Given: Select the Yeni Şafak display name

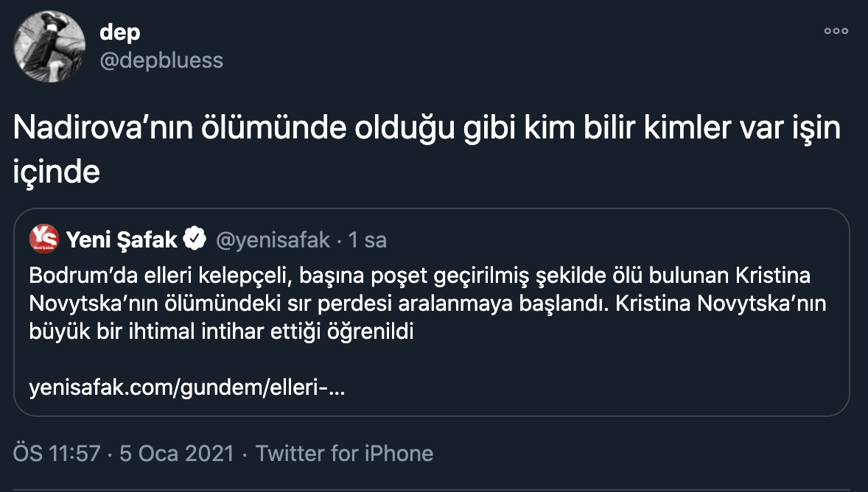Looking at the screenshot, I should (x=122, y=238).
